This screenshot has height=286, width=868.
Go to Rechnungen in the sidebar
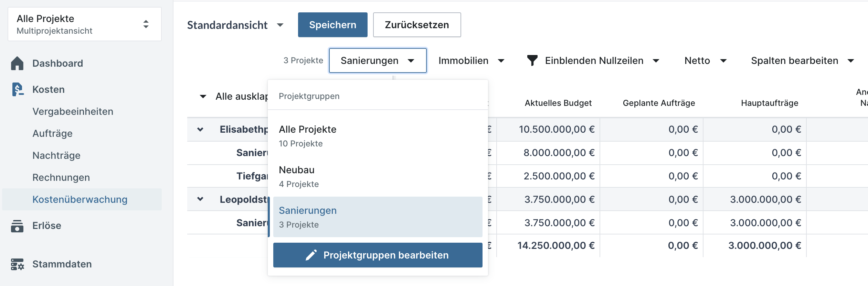(61, 177)
